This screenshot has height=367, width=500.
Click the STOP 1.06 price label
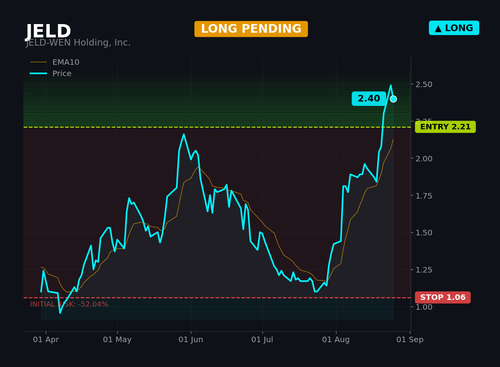point(443,297)
